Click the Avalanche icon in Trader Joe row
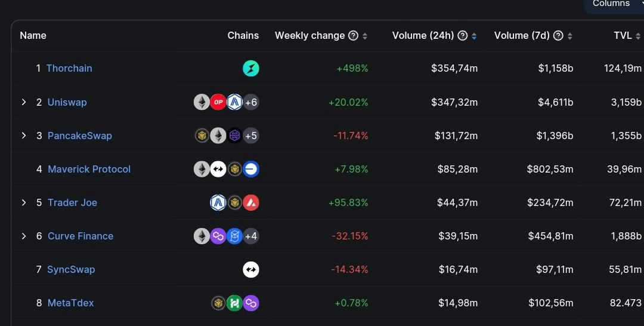This screenshot has width=644, height=326. [x=251, y=202]
